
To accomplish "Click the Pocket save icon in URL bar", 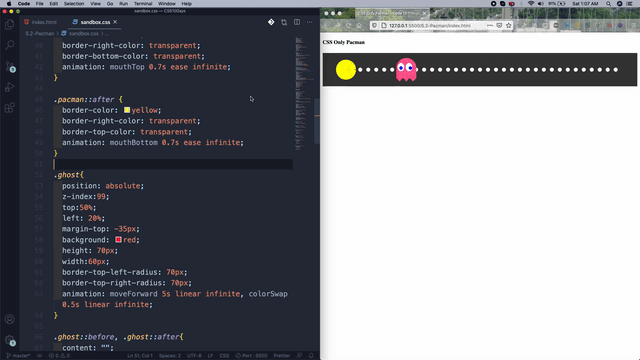I will (x=499, y=25).
